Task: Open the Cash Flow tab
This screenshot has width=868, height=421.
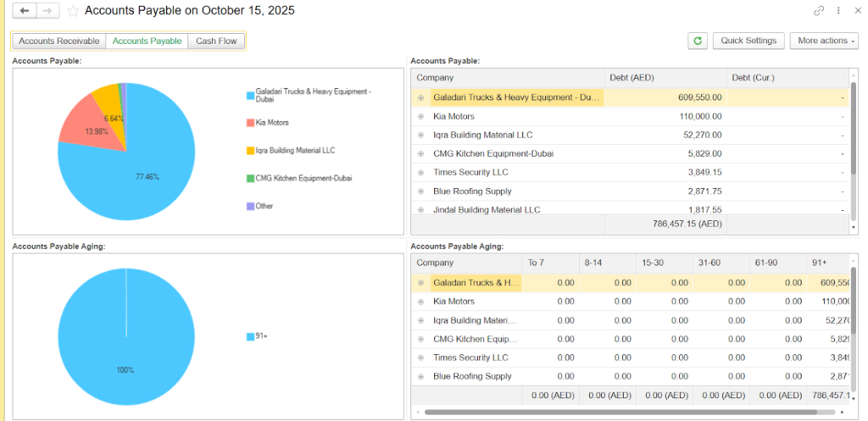Action: (x=216, y=41)
